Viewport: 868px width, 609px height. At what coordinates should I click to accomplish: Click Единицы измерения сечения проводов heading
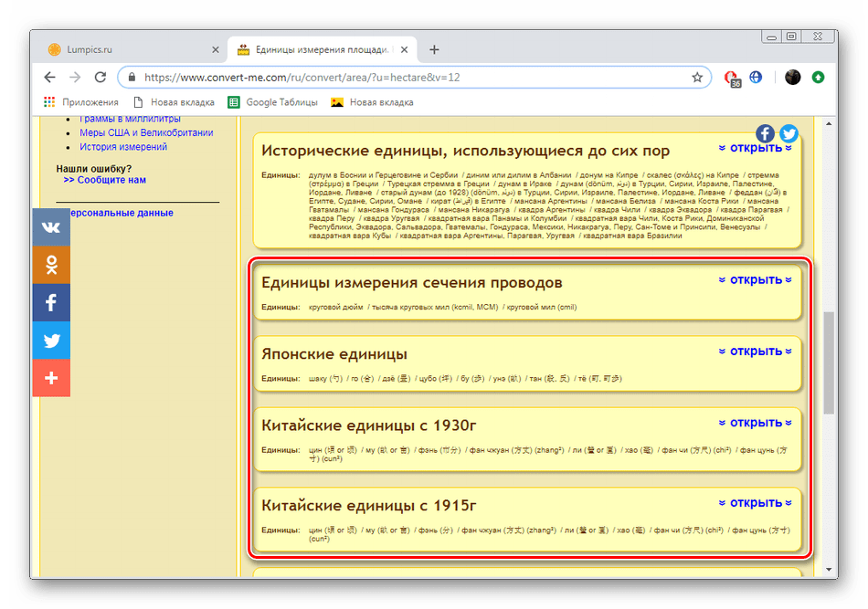(411, 283)
